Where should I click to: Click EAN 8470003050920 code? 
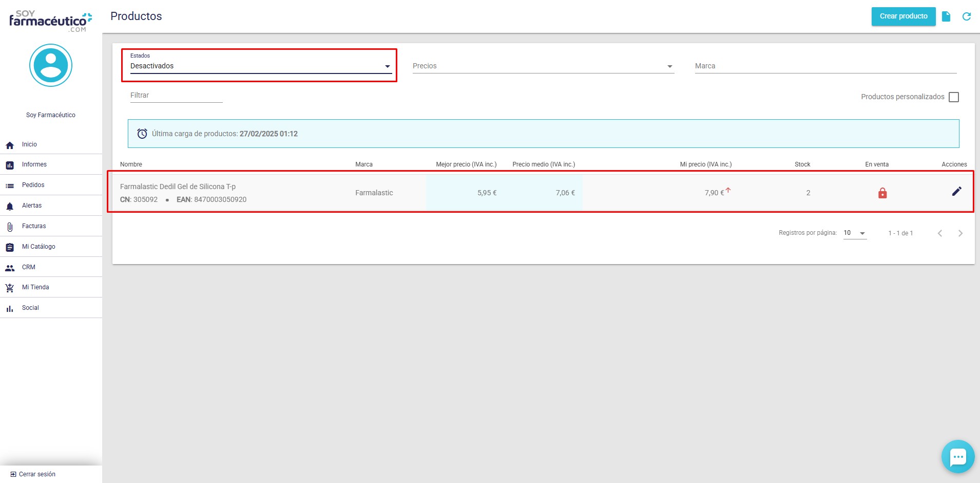tap(212, 200)
